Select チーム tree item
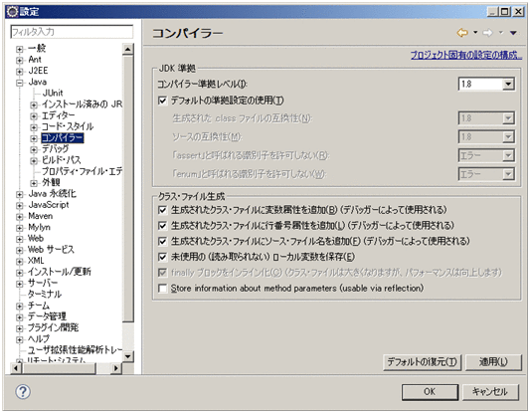The height and width of the screenshot is (415, 532). [39, 306]
